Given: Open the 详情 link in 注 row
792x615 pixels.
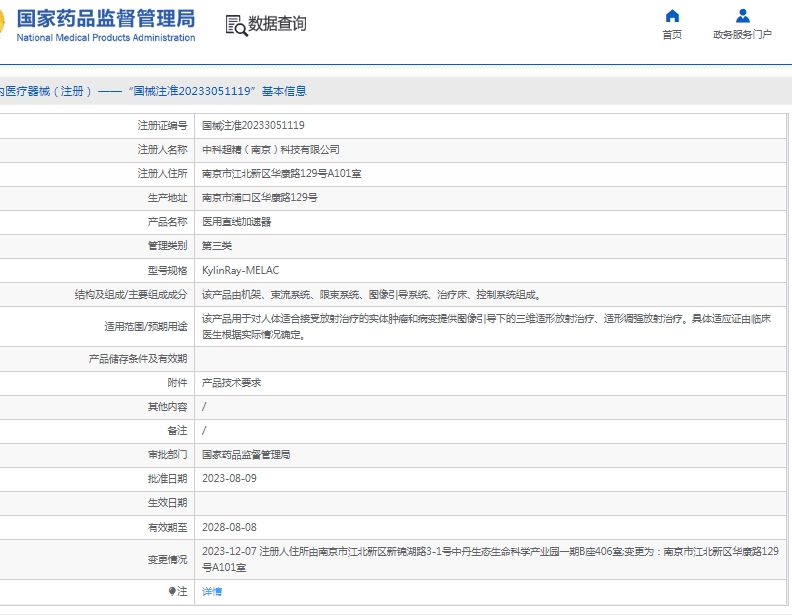Looking at the screenshot, I should 212,591.
